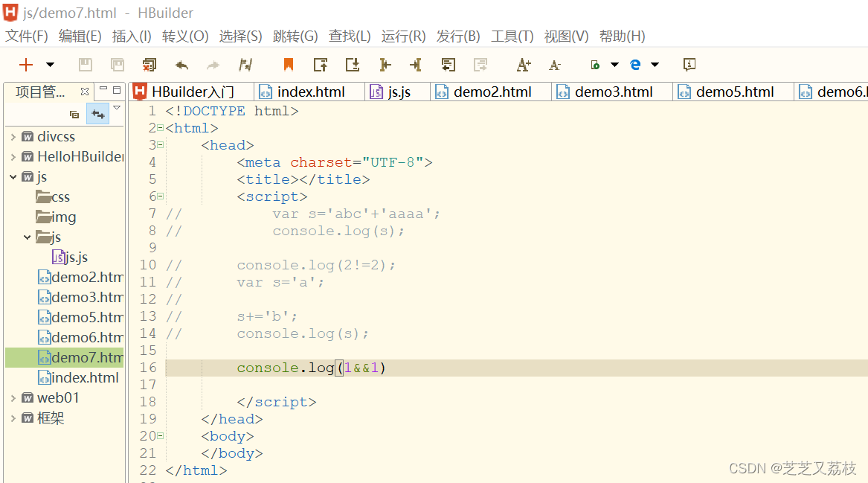This screenshot has height=483, width=868.
Task: Expand the 框架 project
Action: click(x=13, y=418)
